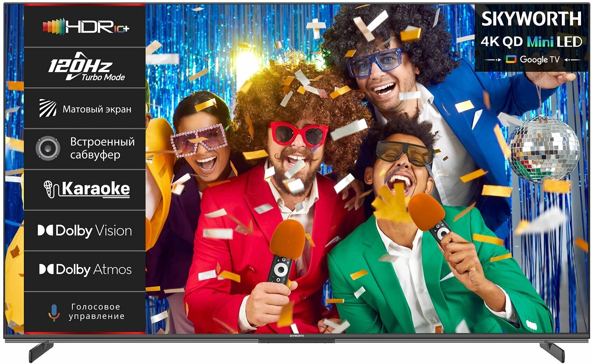Click the Dolby Vision logo

click(84, 230)
